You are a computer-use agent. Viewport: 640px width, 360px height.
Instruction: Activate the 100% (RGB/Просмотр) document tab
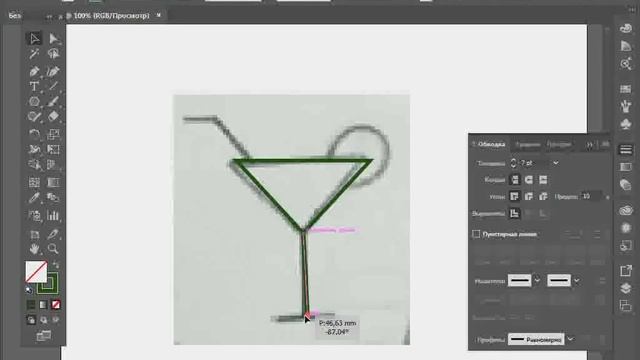pyautogui.click(x=111, y=16)
